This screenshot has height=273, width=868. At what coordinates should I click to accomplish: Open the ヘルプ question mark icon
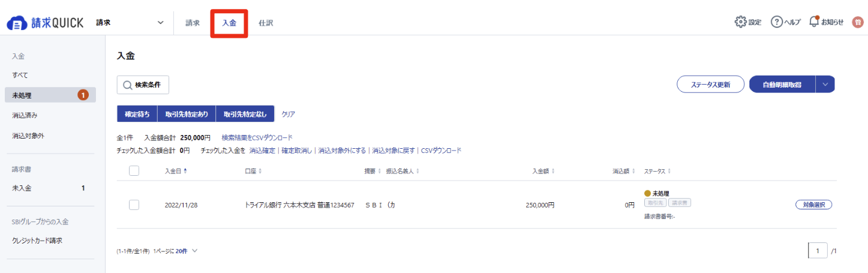coord(777,22)
